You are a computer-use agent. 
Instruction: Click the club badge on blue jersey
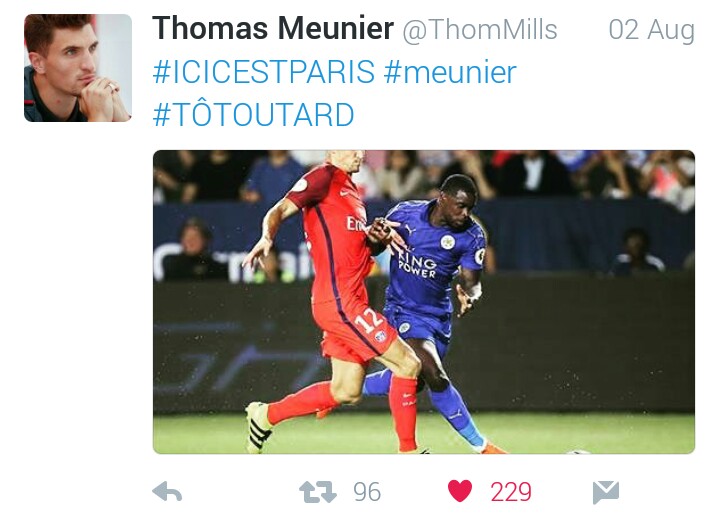pyautogui.click(x=448, y=242)
